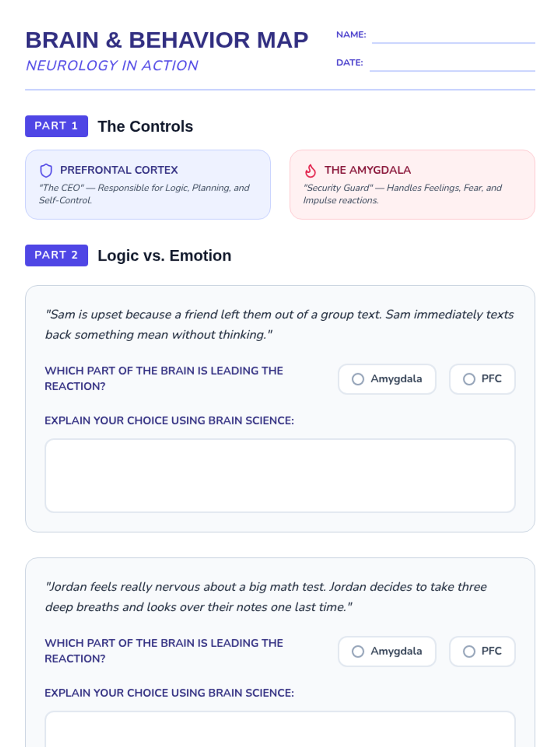
Task: Select The Amygdala info card
Action: click(412, 184)
